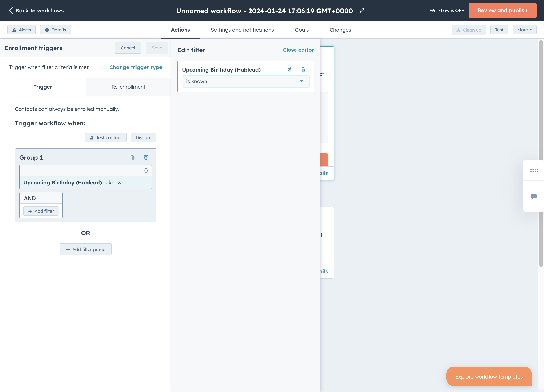This screenshot has height=392, width=544.
Task: Click the Clean up button
Action: pos(469,30)
